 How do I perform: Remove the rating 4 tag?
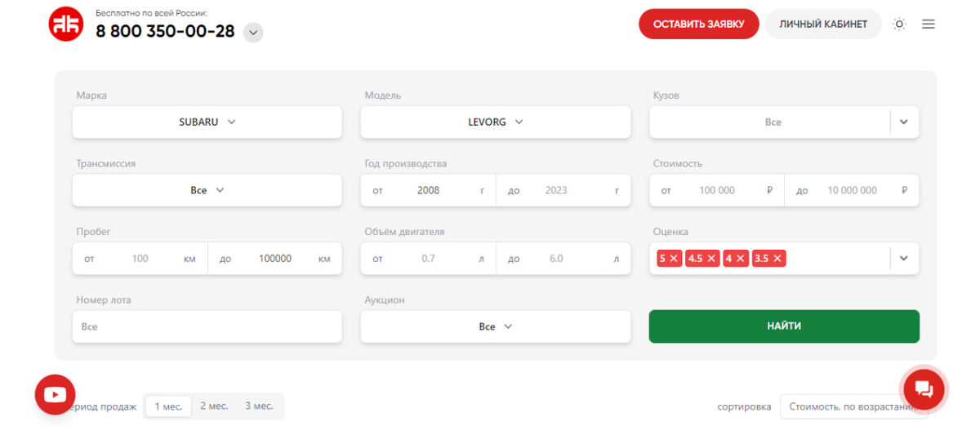point(741,259)
